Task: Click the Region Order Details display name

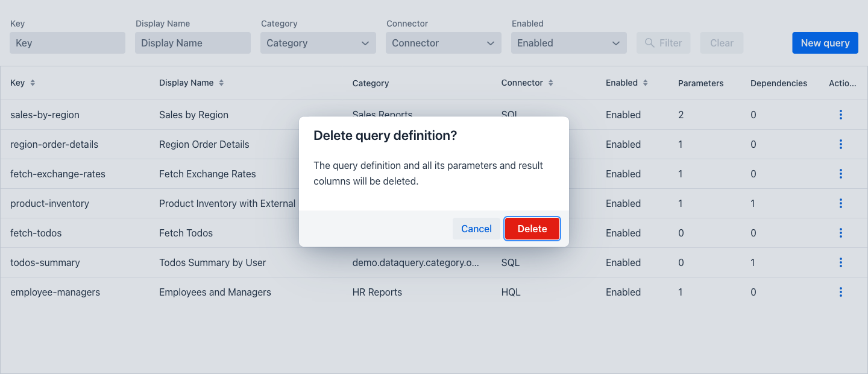Action: 204,144
